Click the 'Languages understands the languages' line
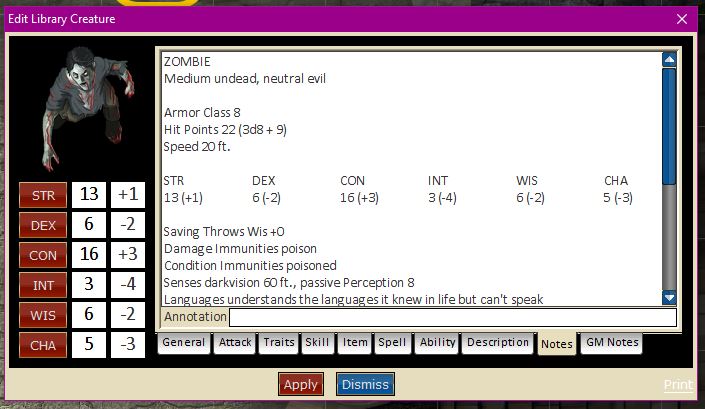The height and width of the screenshot is (409, 705). (x=353, y=300)
